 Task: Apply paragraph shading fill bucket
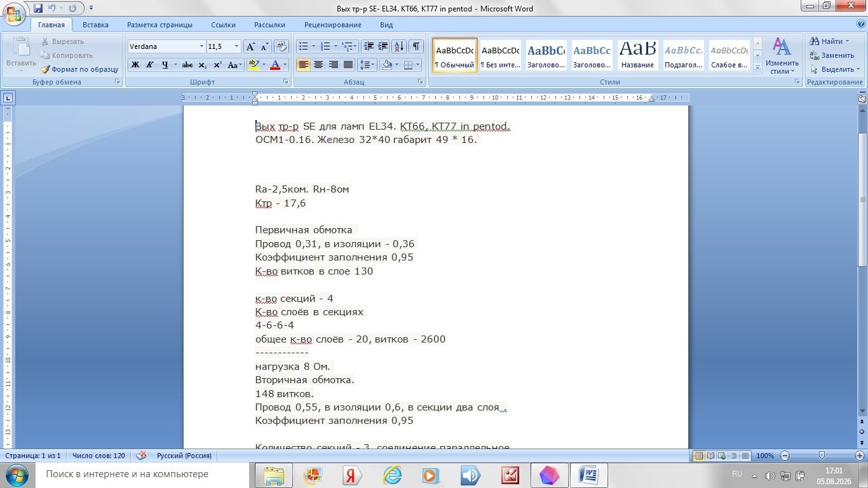click(386, 65)
